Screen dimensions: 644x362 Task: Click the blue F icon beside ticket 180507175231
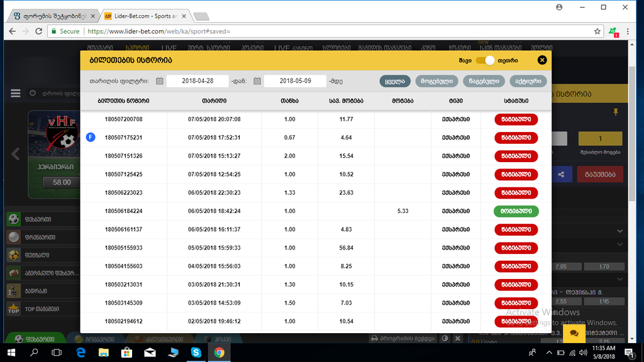[91, 137]
